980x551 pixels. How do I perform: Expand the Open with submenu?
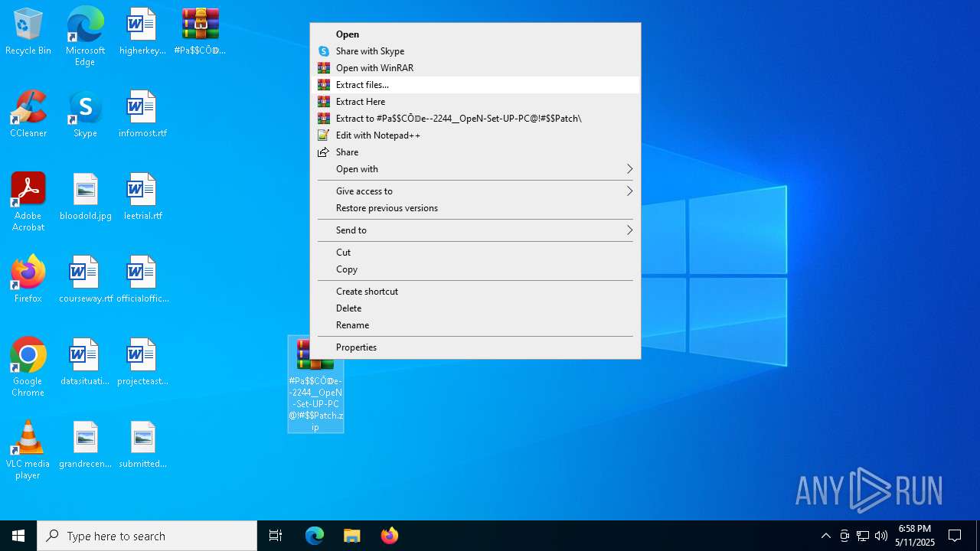coord(475,169)
